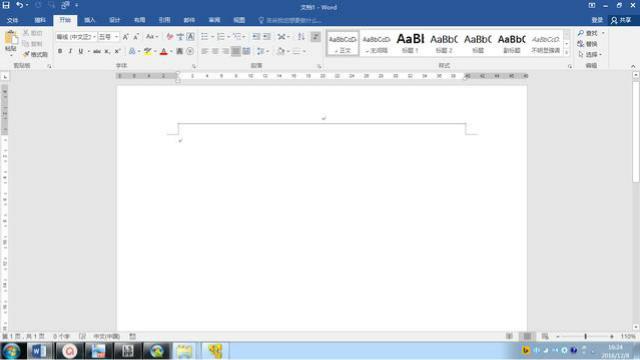
Task: Click the Format Painter brush
Action: point(26,54)
